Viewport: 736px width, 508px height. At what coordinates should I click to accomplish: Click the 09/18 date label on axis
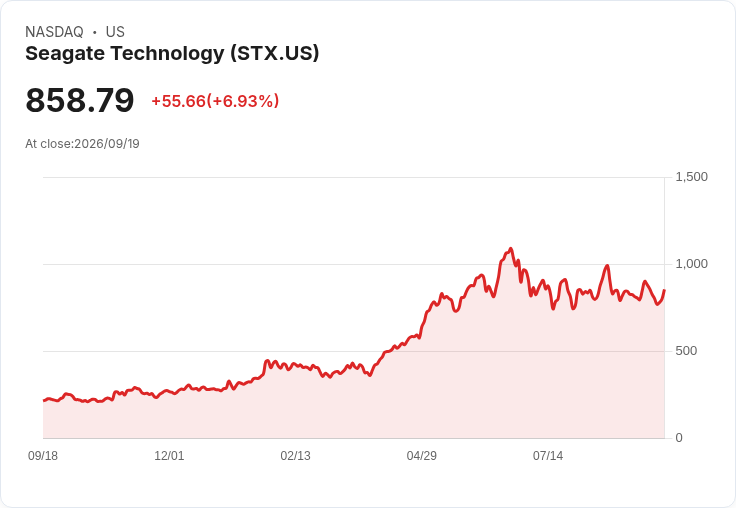(x=43, y=456)
